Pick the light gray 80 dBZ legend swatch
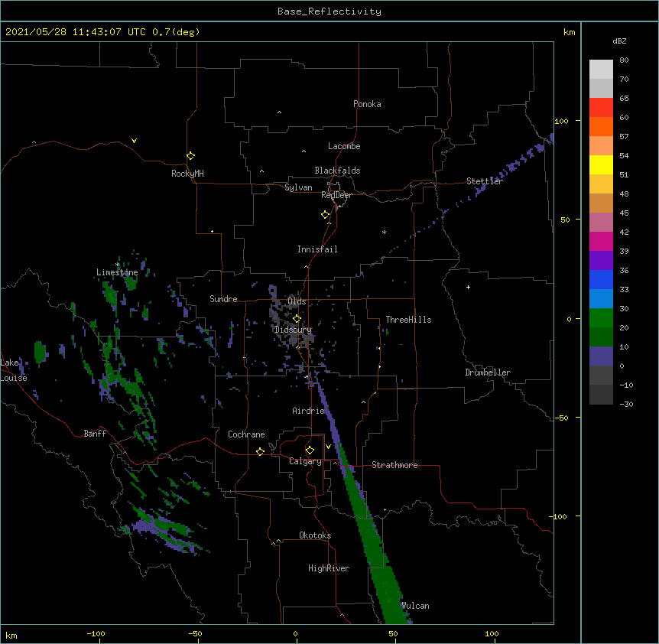Viewport: 659px width, 644px height. point(601,70)
